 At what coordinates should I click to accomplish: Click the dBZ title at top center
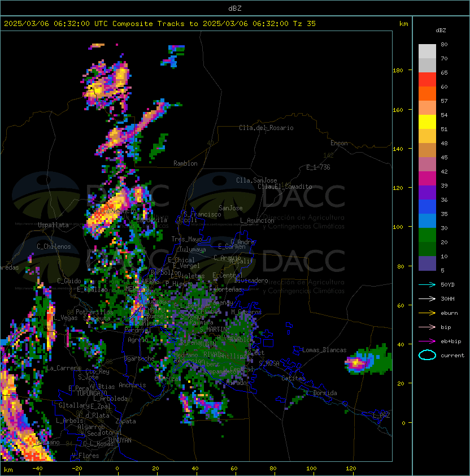coord(235,8)
